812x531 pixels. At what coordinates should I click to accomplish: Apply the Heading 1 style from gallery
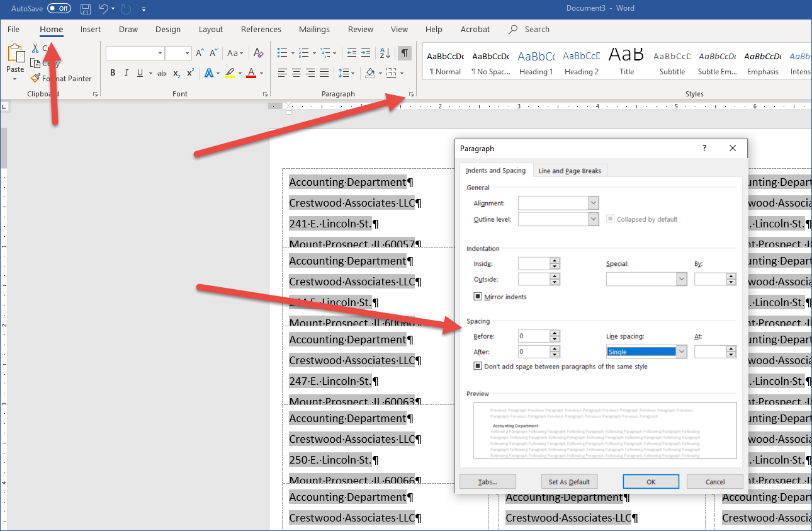(x=536, y=62)
